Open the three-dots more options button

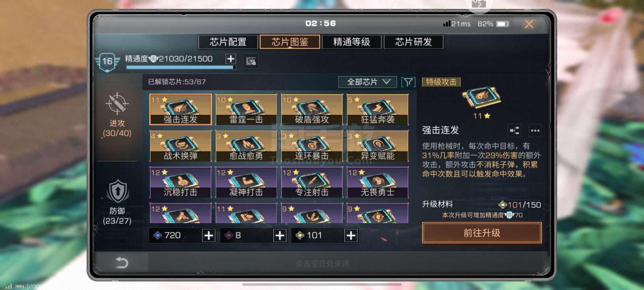[535, 130]
